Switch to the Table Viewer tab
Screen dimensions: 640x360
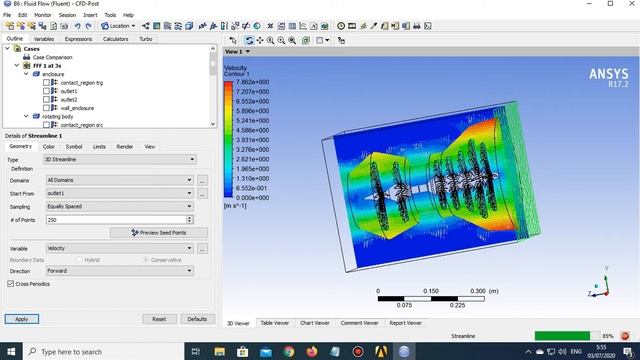pyautogui.click(x=275, y=323)
